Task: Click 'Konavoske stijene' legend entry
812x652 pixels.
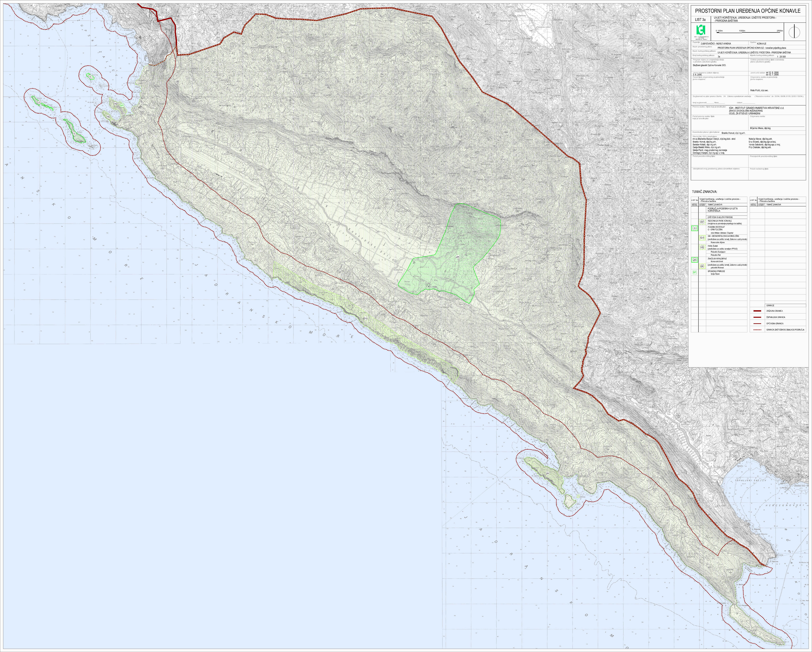Action: [718, 242]
